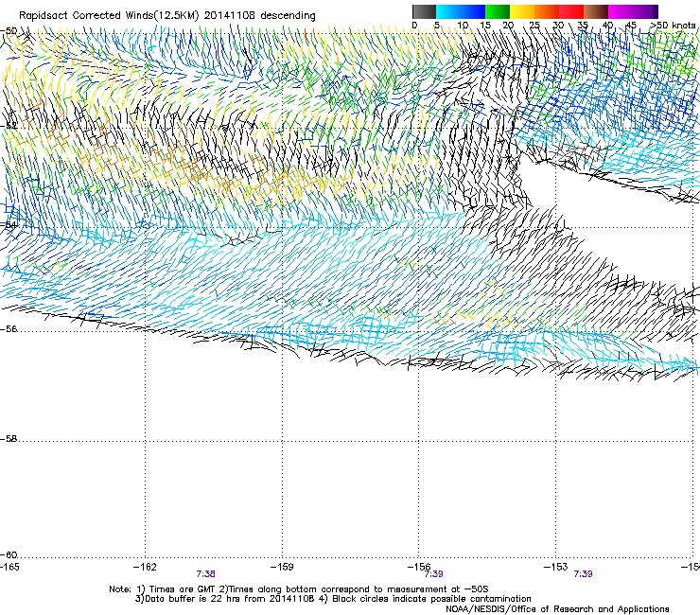Click the '25' label under the color legend
The width and height of the screenshot is (700, 615).
(534, 26)
